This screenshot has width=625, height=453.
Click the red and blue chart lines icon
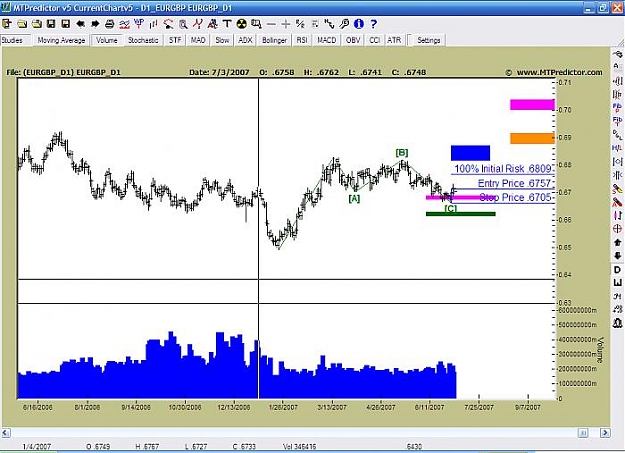[124, 24]
